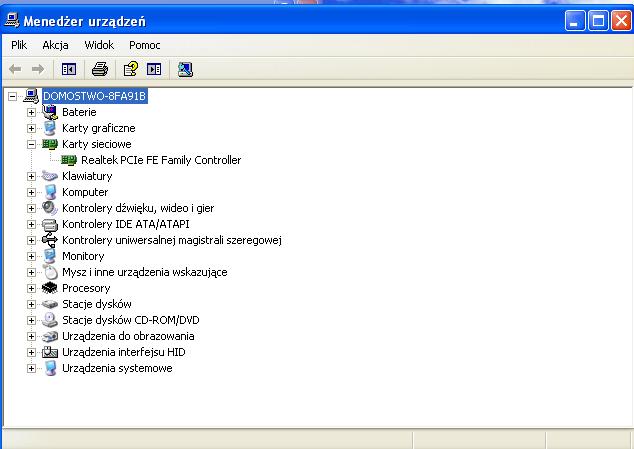Select the Realtek PCIe FE Family Controller

click(x=161, y=160)
